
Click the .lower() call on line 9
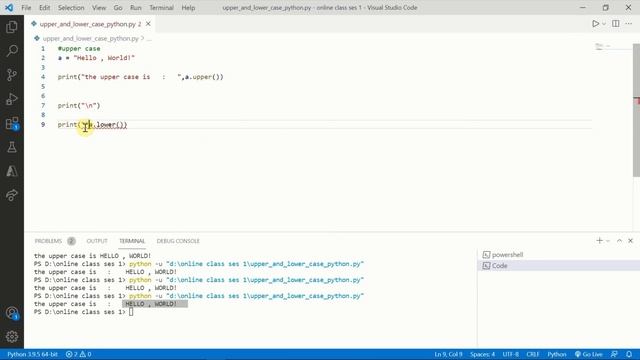110,125
